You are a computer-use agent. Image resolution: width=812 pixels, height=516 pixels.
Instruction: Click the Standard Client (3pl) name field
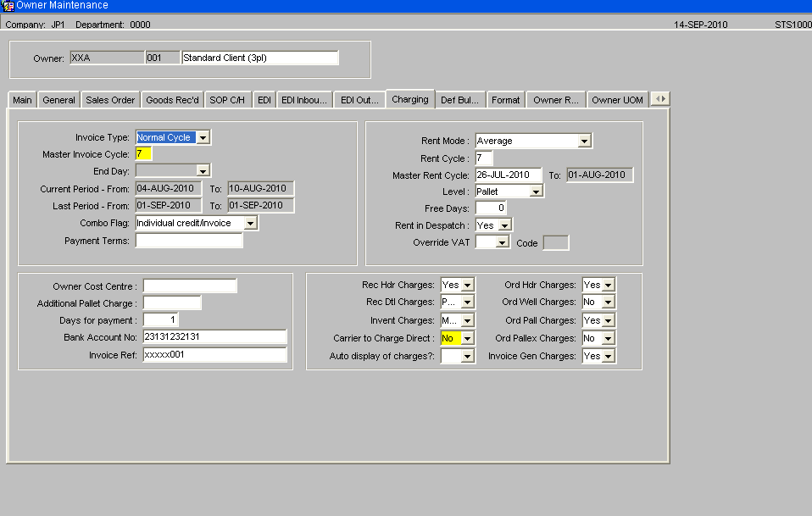point(260,58)
